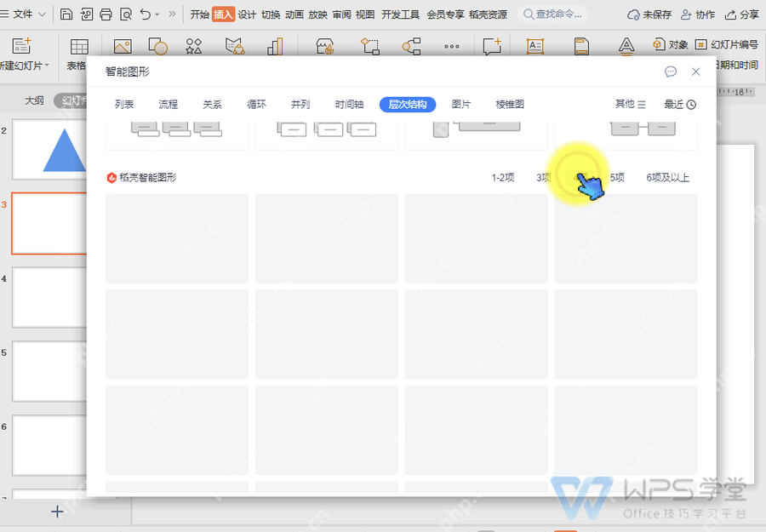Click the Print icon in quick toolbar

(x=106, y=14)
